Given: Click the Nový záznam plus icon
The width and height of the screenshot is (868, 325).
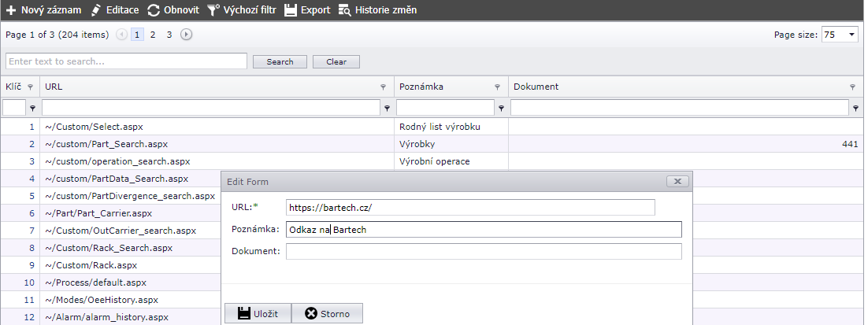Looking at the screenshot, I should click(11, 10).
